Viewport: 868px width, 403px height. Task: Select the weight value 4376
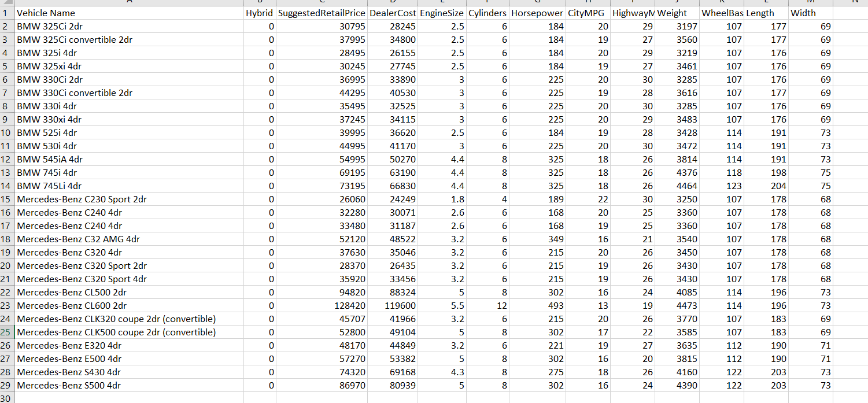tap(677, 172)
